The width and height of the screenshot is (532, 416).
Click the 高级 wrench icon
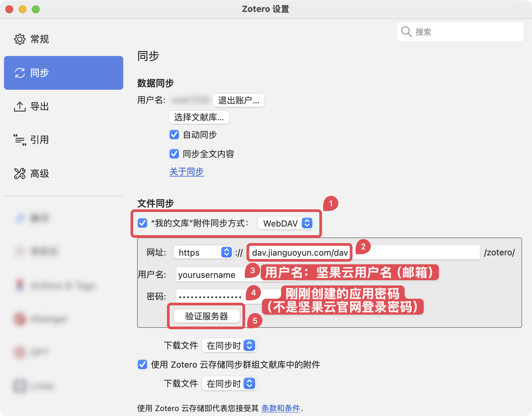(x=20, y=173)
